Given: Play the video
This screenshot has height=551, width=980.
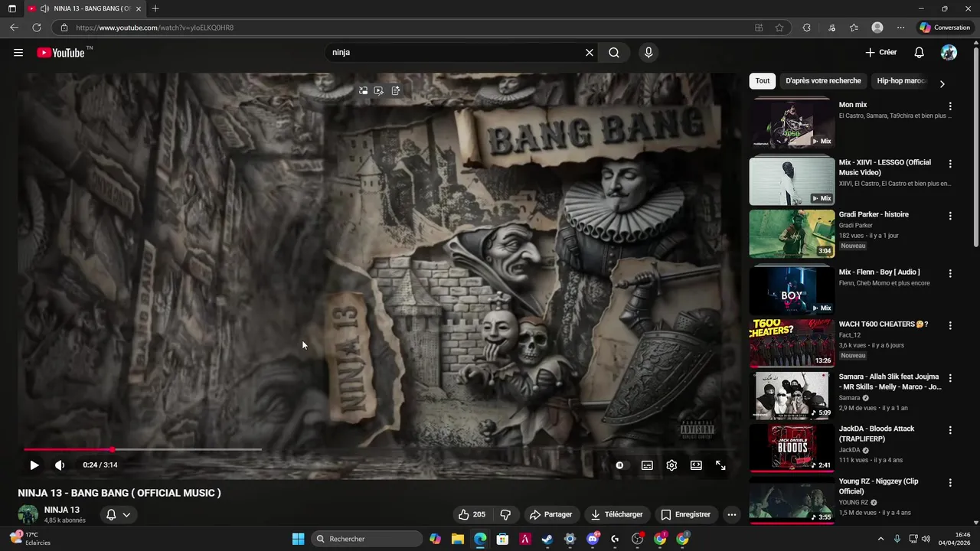Looking at the screenshot, I should (x=34, y=465).
